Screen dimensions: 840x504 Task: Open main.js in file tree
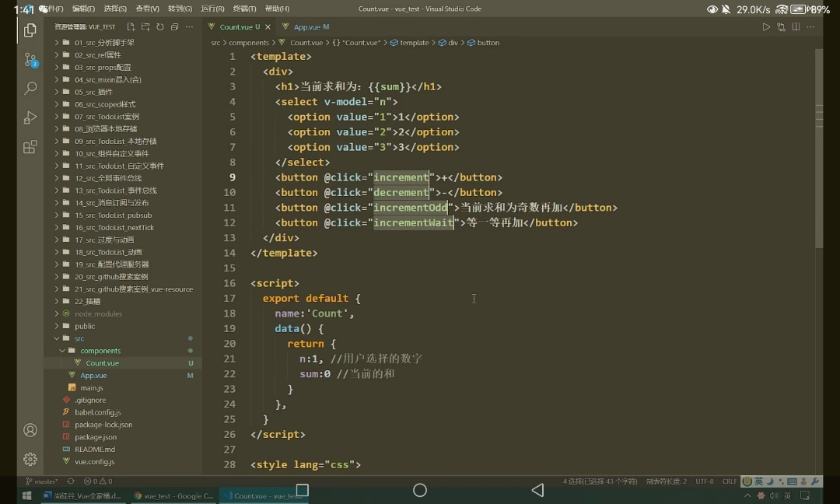(x=92, y=387)
